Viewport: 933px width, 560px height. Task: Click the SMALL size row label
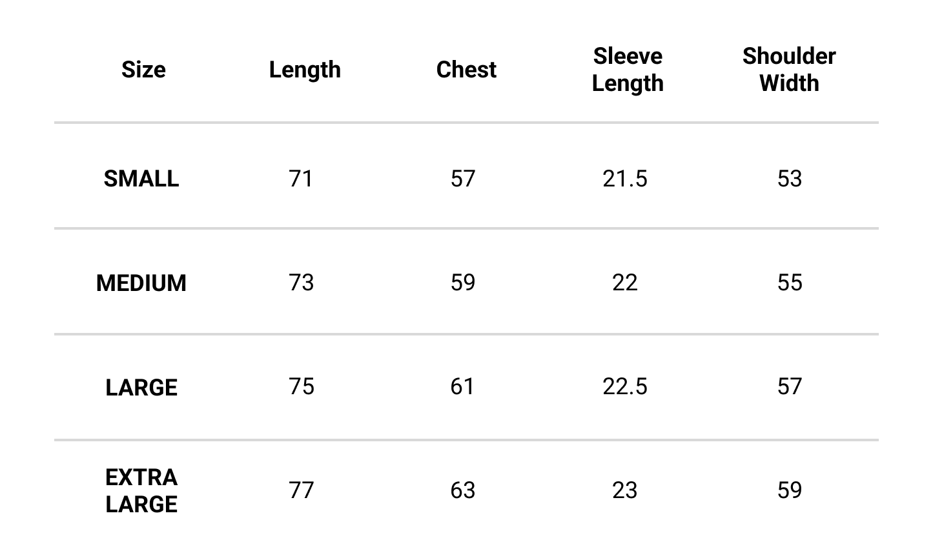click(x=141, y=179)
